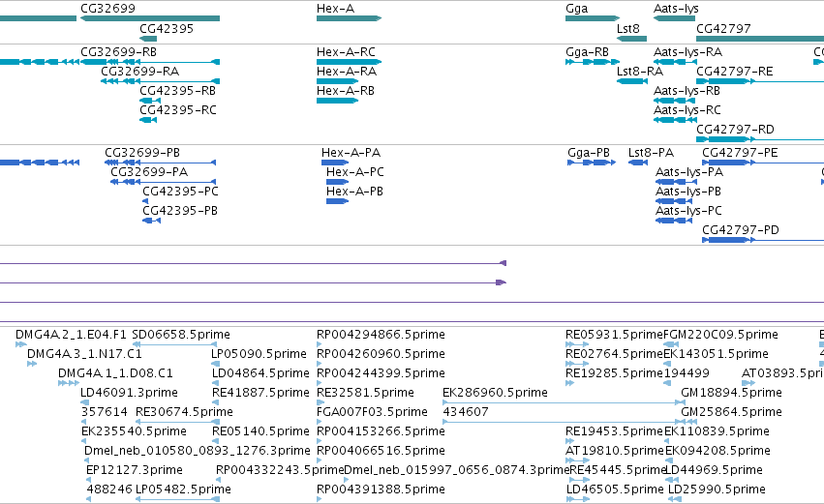Click the CG42797-RE transcript label
This screenshot has height=504, width=824.
pyautogui.click(x=735, y=72)
